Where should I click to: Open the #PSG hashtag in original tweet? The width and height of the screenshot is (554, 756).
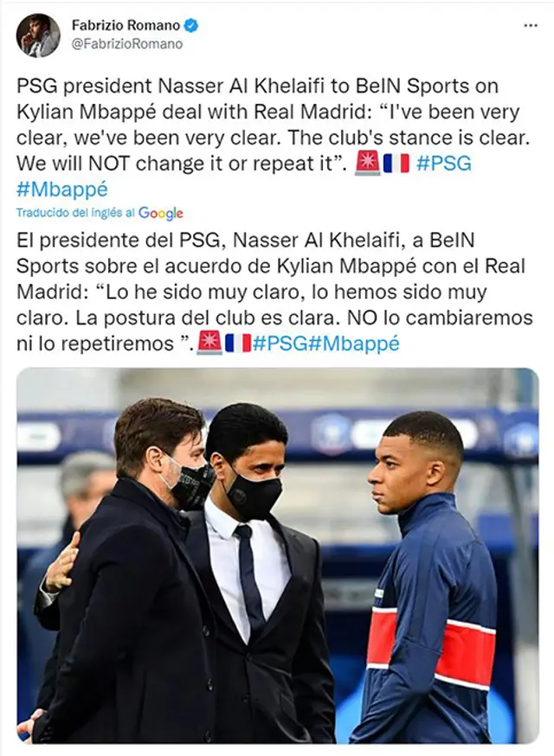(443, 163)
